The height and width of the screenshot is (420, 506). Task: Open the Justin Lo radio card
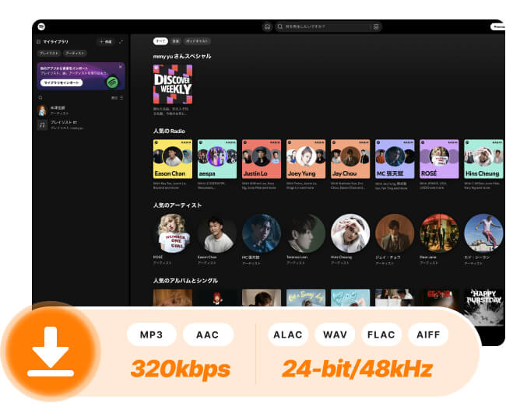[x=262, y=159]
